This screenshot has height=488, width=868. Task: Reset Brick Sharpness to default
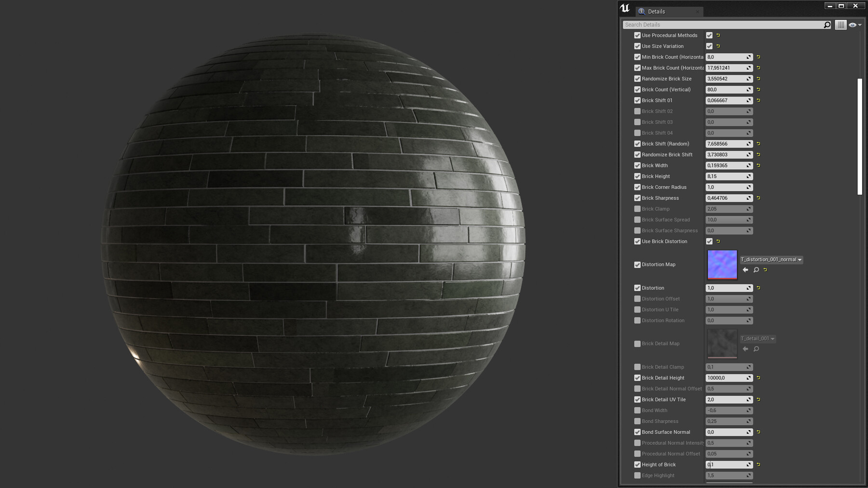click(759, 198)
